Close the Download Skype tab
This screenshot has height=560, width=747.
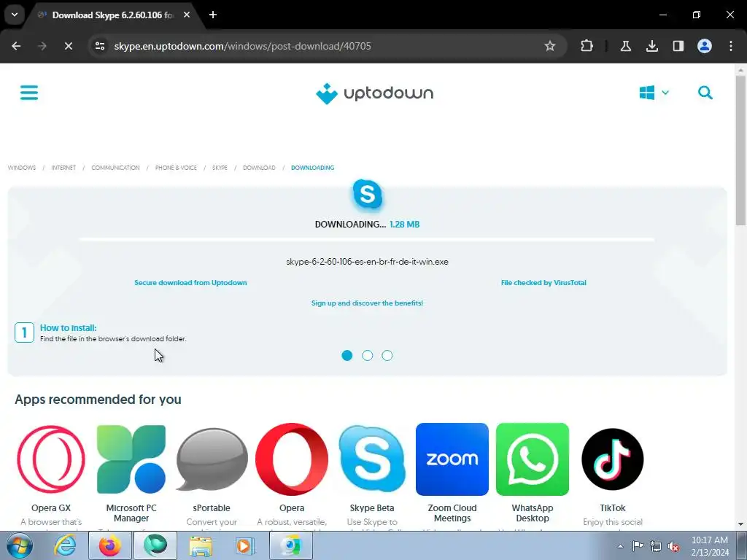187,15
